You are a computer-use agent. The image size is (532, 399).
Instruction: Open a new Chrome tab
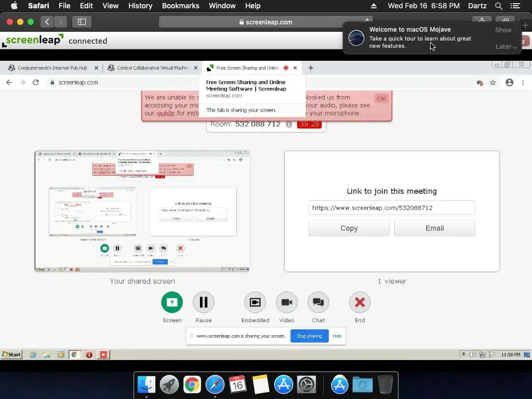(x=311, y=68)
